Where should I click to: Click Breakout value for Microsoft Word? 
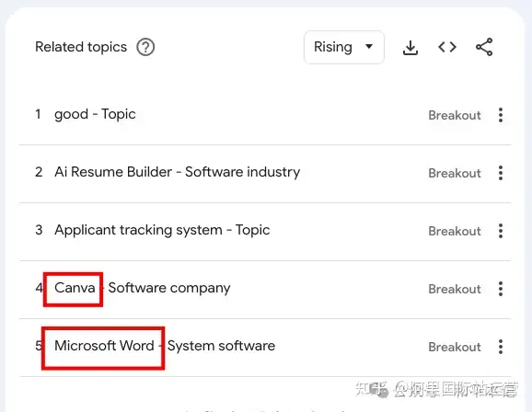[x=455, y=348]
